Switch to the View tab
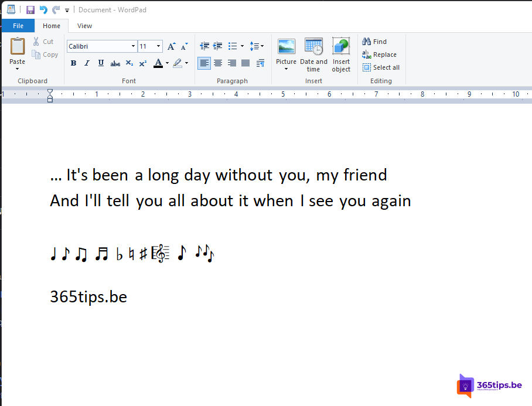The image size is (532, 406). [x=84, y=26]
